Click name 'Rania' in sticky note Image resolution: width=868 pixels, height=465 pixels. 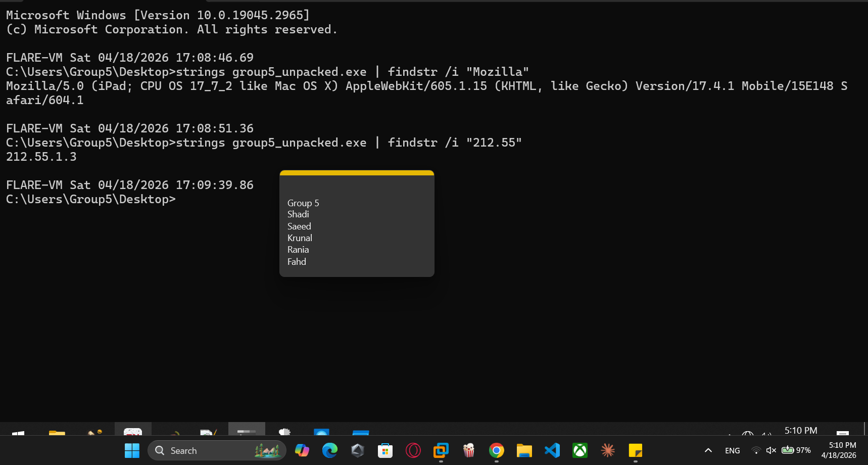click(298, 250)
